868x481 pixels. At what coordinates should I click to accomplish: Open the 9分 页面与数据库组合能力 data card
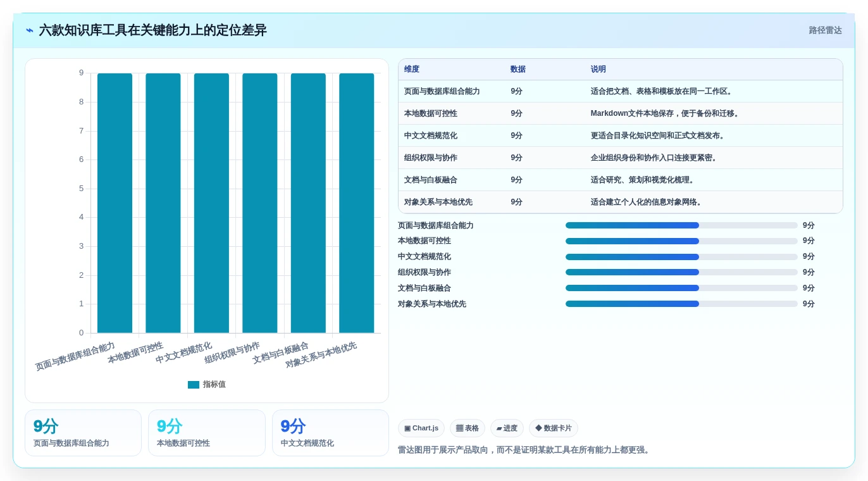point(83,433)
